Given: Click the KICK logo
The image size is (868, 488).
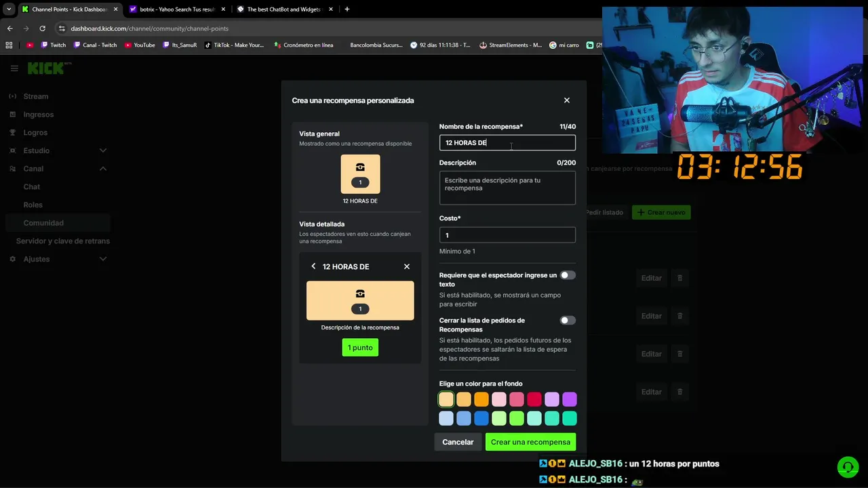Looking at the screenshot, I should [x=47, y=68].
